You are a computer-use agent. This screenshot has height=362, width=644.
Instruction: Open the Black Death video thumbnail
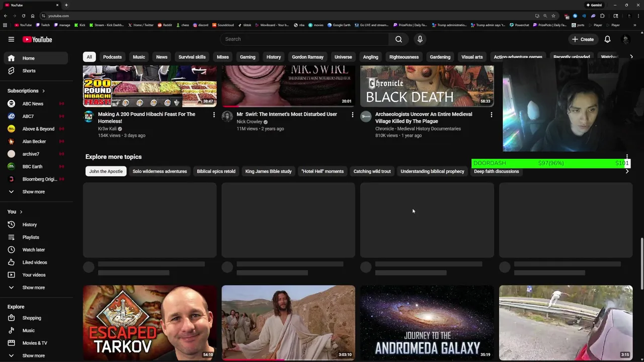pyautogui.click(x=427, y=86)
